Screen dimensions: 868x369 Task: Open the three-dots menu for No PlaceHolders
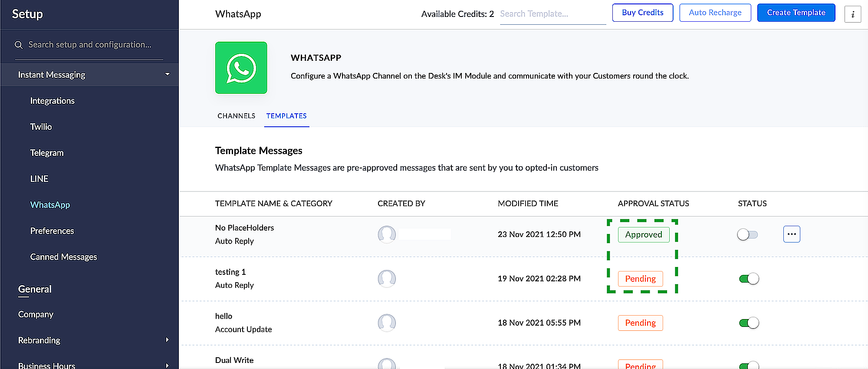(x=792, y=234)
